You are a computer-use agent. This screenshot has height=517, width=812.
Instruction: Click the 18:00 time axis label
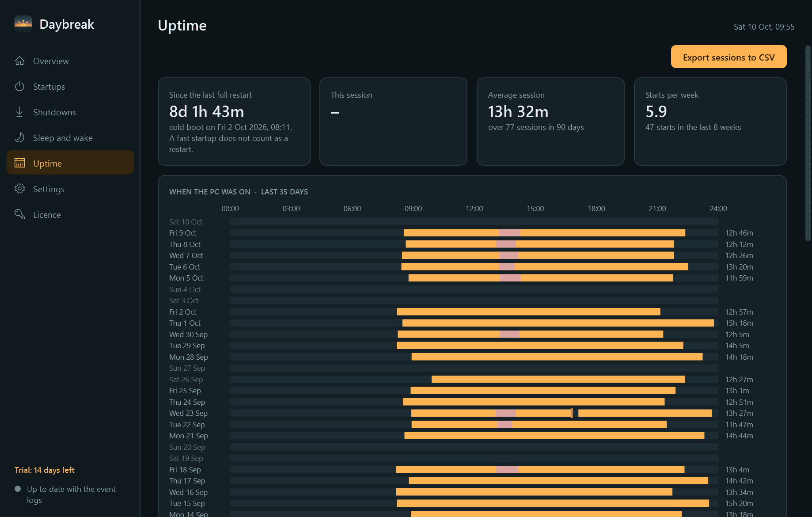point(596,209)
